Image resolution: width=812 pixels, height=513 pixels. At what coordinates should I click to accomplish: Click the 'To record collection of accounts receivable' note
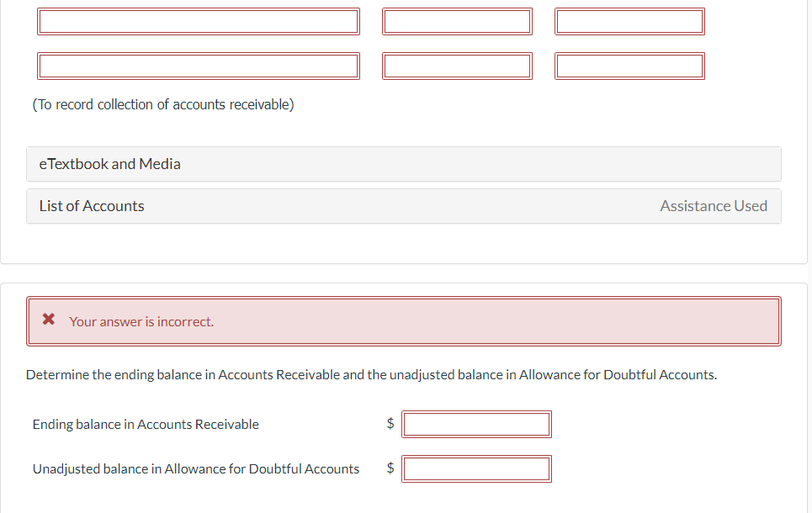(x=163, y=104)
